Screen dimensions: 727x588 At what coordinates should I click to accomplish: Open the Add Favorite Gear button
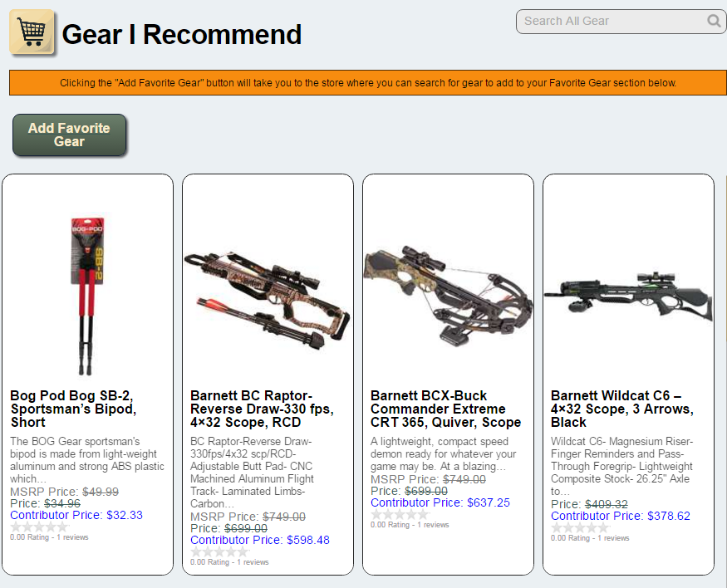click(x=69, y=135)
